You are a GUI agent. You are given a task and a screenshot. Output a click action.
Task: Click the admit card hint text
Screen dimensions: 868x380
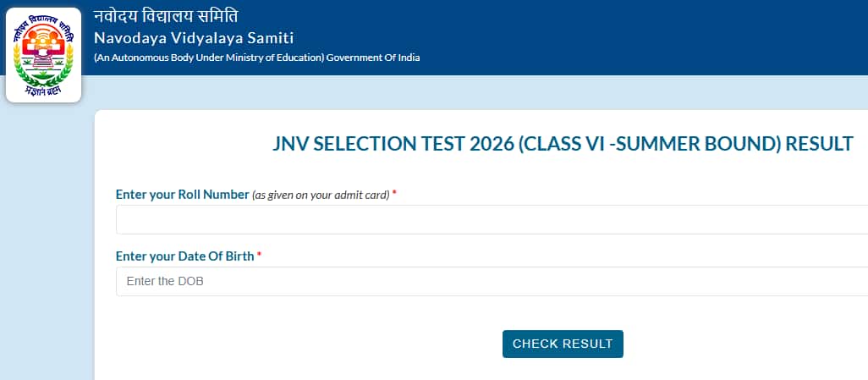tap(321, 196)
